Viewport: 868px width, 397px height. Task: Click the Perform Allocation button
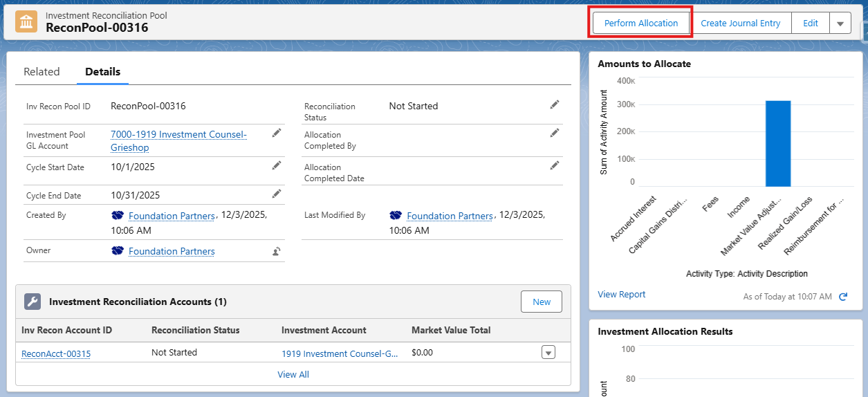pos(640,24)
